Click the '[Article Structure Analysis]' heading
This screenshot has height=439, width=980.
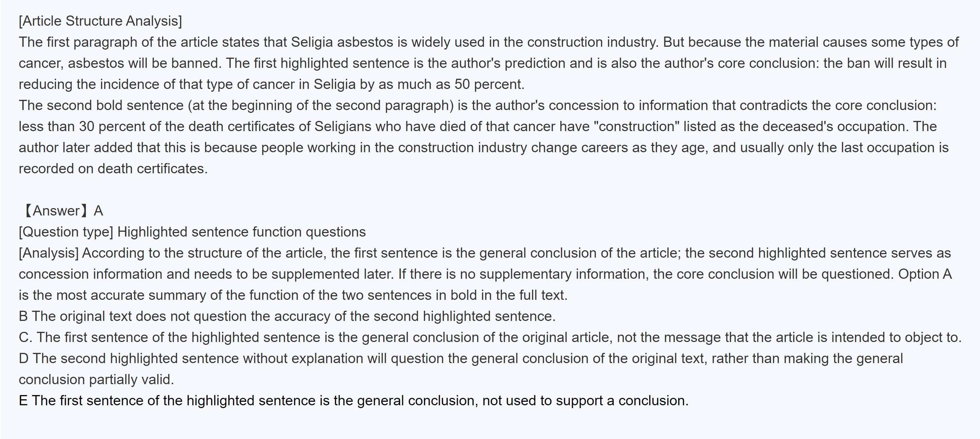coord(100,21)
